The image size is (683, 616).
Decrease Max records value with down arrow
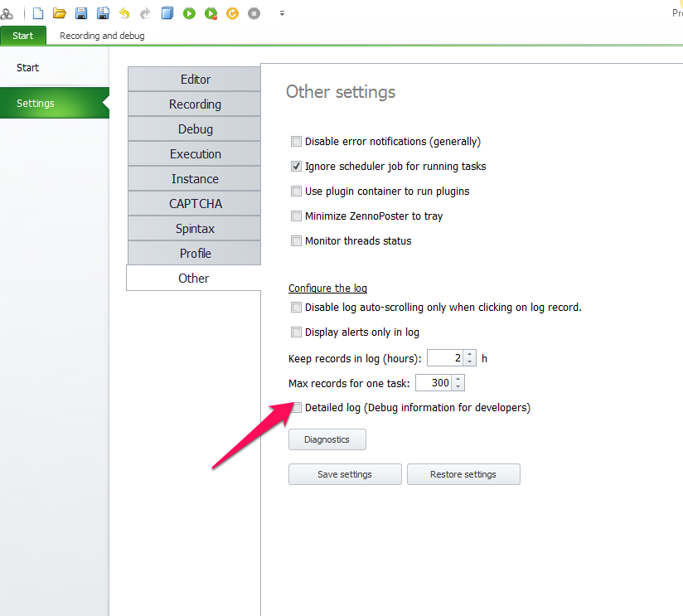coord(458,387)
